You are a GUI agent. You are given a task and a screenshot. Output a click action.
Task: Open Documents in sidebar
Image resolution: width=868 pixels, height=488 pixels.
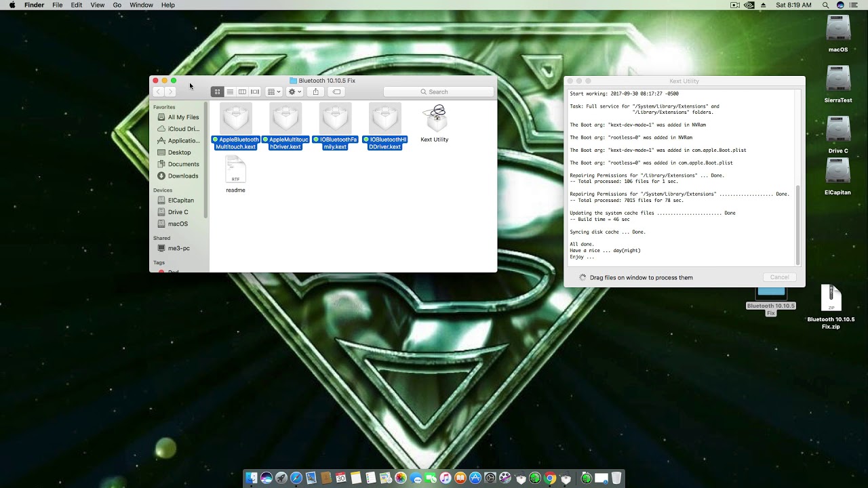coord(178,164)
